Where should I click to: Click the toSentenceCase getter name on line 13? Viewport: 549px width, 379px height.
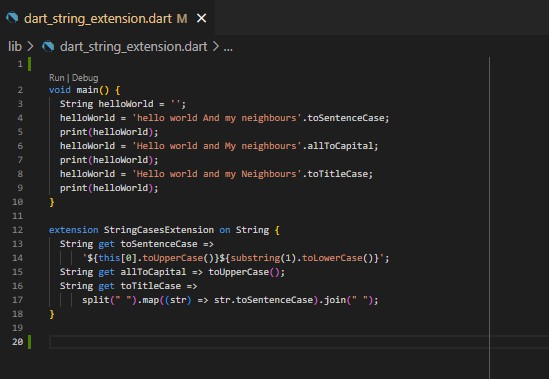(x=159, y=244)
